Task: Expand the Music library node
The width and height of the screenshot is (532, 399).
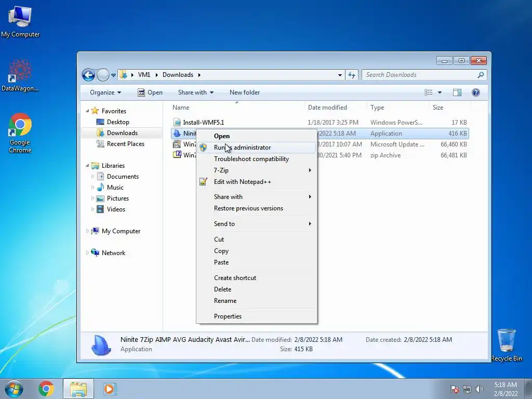Action: (92, 187)
